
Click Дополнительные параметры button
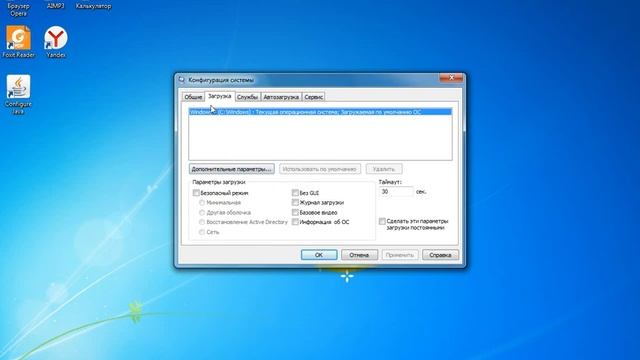[231, 169]
